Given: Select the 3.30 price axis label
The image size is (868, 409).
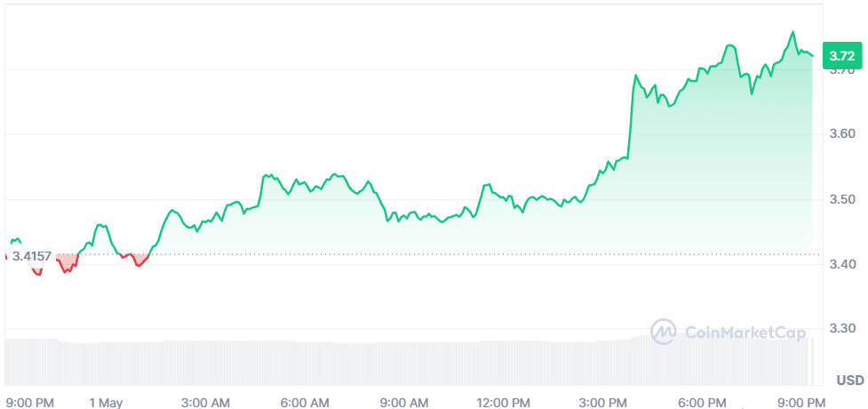Looking at the screenshot, I should 842,329.
